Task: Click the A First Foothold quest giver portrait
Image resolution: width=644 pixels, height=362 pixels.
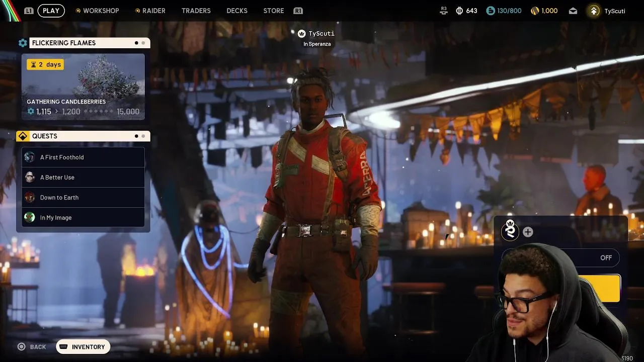Action: 30,157
